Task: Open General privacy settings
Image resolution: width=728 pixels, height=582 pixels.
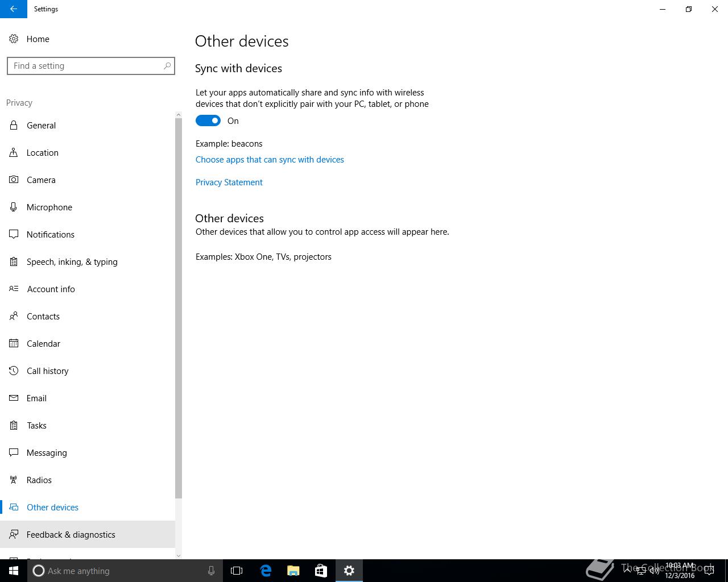Action: point(88,125)
